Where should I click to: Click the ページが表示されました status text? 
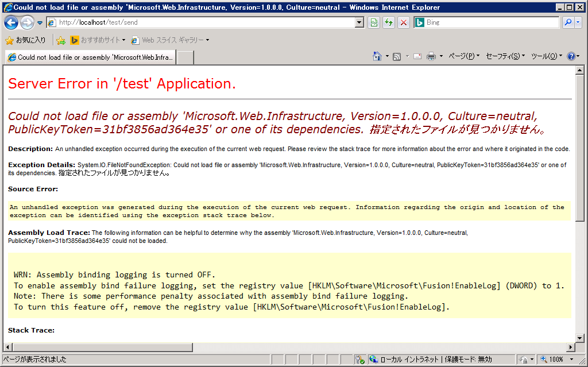point(34,360)
